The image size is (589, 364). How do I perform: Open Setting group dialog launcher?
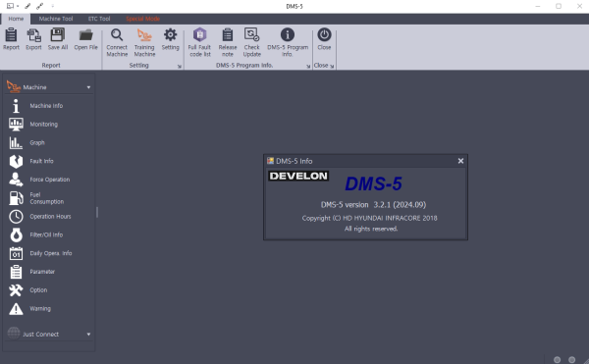[180, 67]
